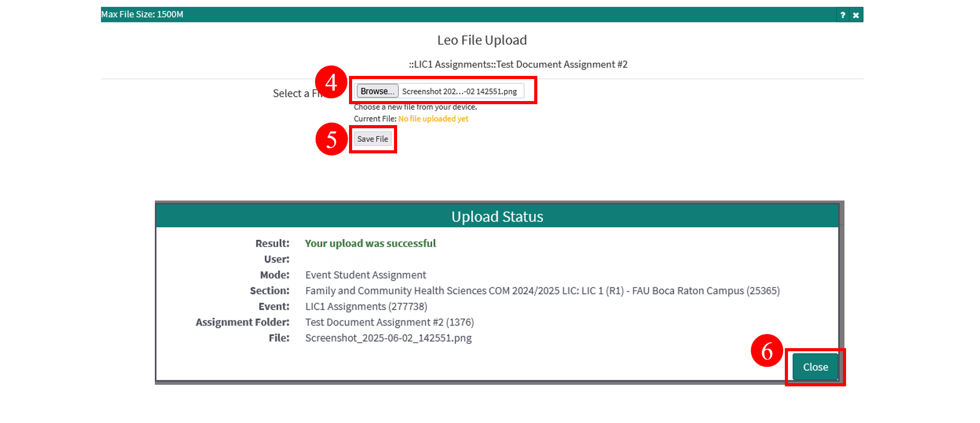This screenshot has height=423, width=980.
Task: Click the 'Your upload was successful' message
Action: coord(370,243)
